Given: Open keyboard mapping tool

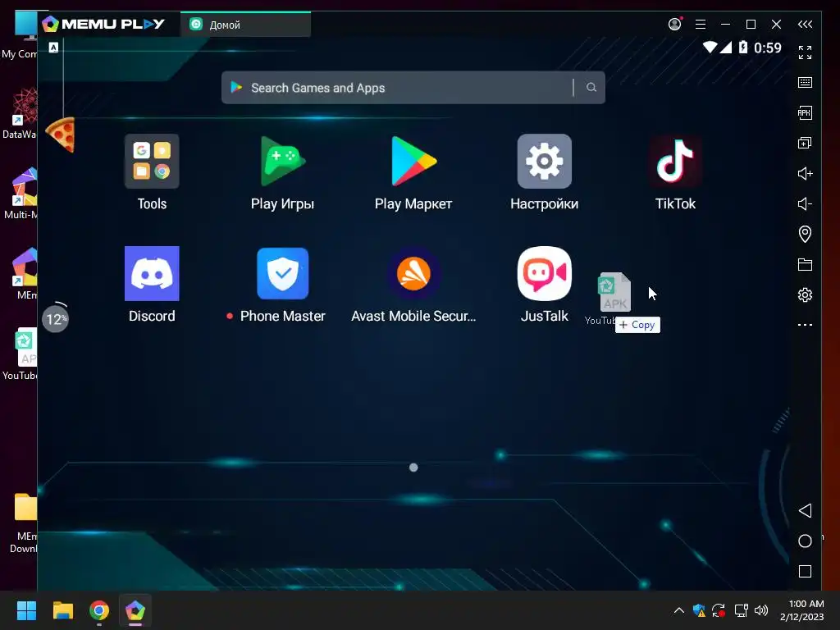Looking at the screenshot, I should click(805, 82).
